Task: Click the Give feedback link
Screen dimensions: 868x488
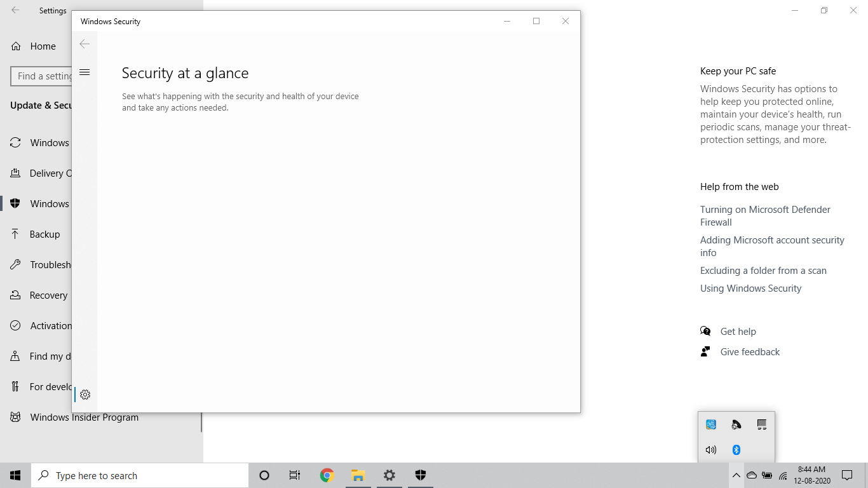Action: pos(750,352)
